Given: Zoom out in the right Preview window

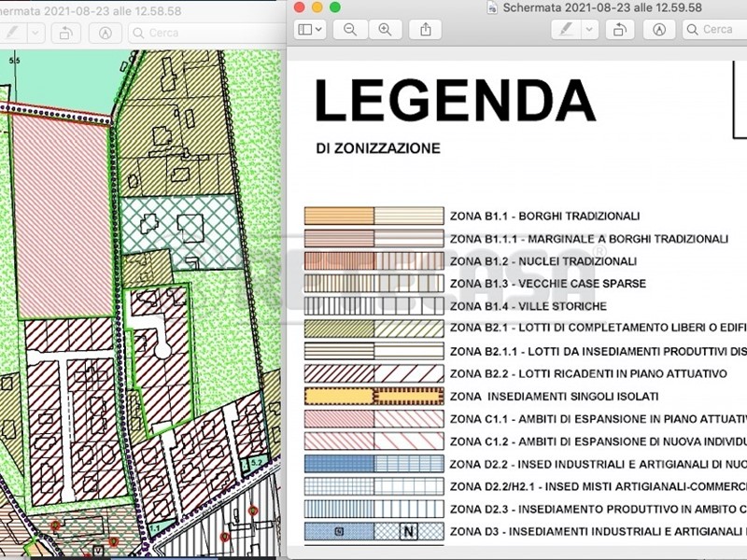Looking at the screenshot, I should [x=349, y=30].
